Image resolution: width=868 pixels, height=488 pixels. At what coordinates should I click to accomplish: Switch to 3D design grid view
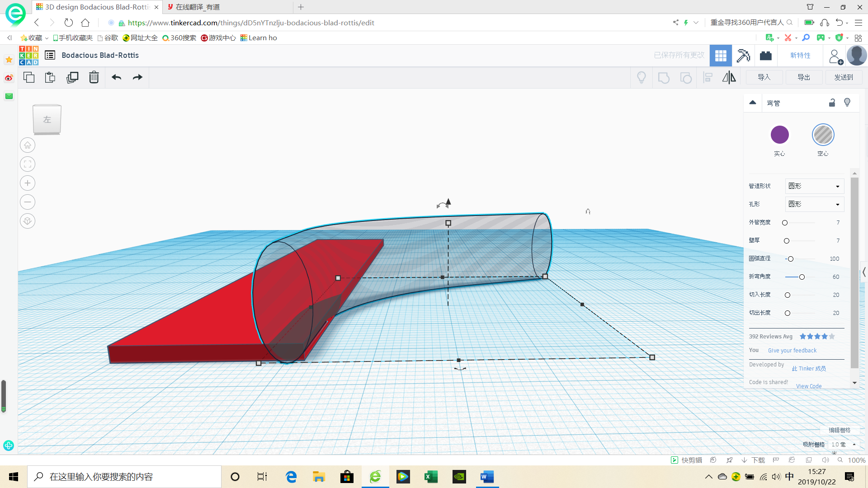pos(721,56)
